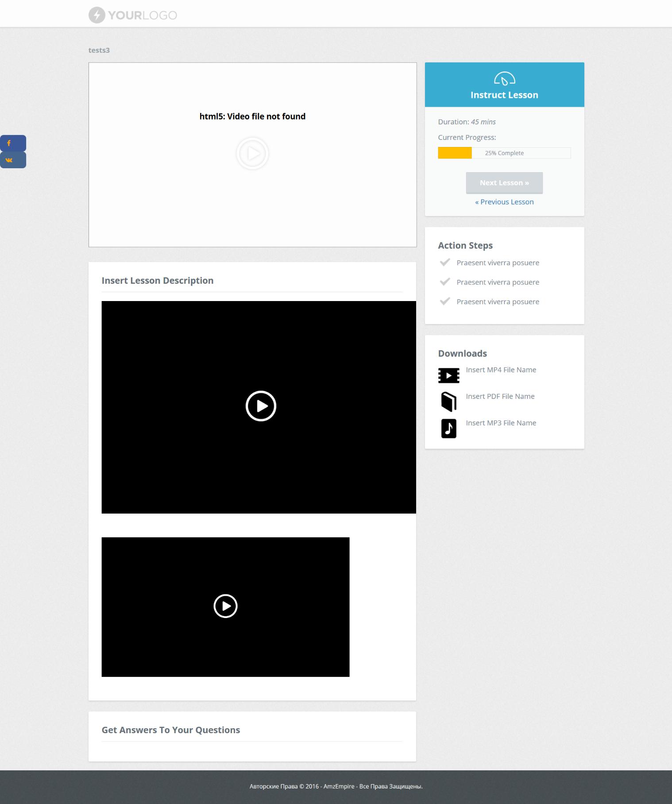This screenshot has width=672, height=804.
Task: Click the 25% Complete progress bar
Action: (504, 153)
